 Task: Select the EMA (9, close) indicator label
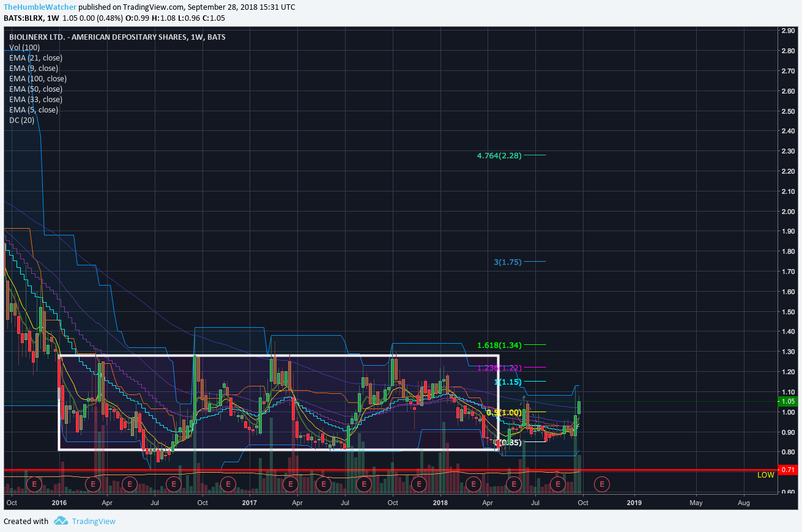34,68
